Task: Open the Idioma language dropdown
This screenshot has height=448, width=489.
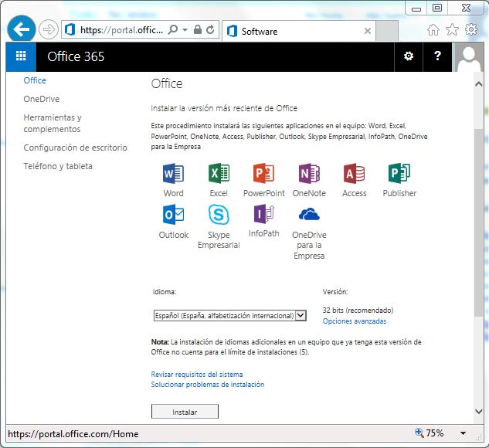Action: 230,315
